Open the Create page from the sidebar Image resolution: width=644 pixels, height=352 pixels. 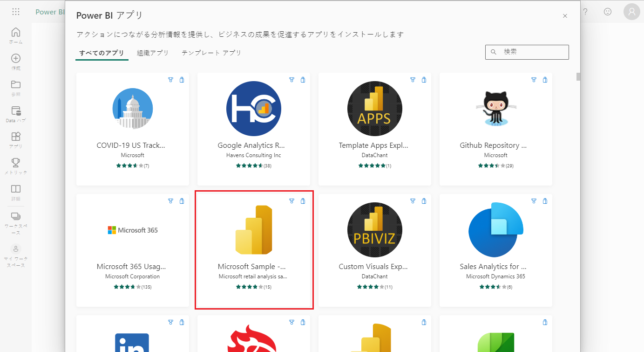(16, 62)
